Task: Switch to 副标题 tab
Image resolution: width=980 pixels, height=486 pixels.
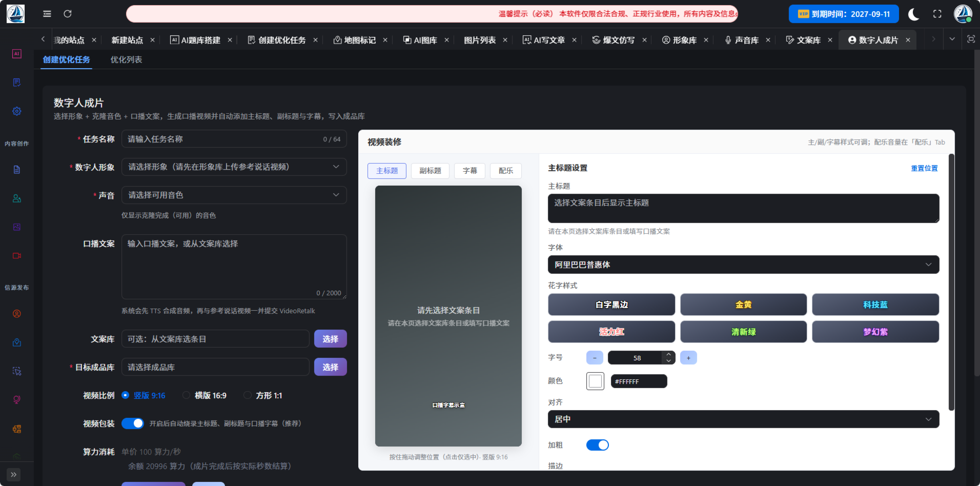Action: click(430, 171)
